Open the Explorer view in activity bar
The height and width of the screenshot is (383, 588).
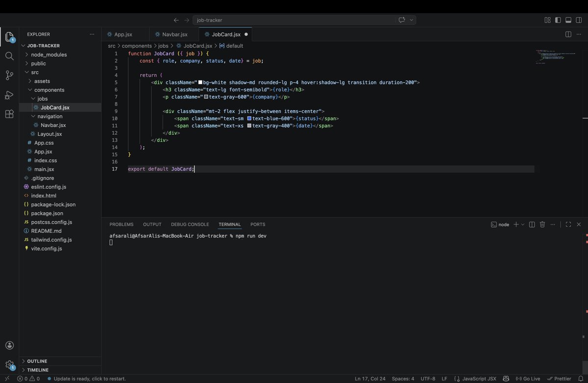tap(9, 37)
